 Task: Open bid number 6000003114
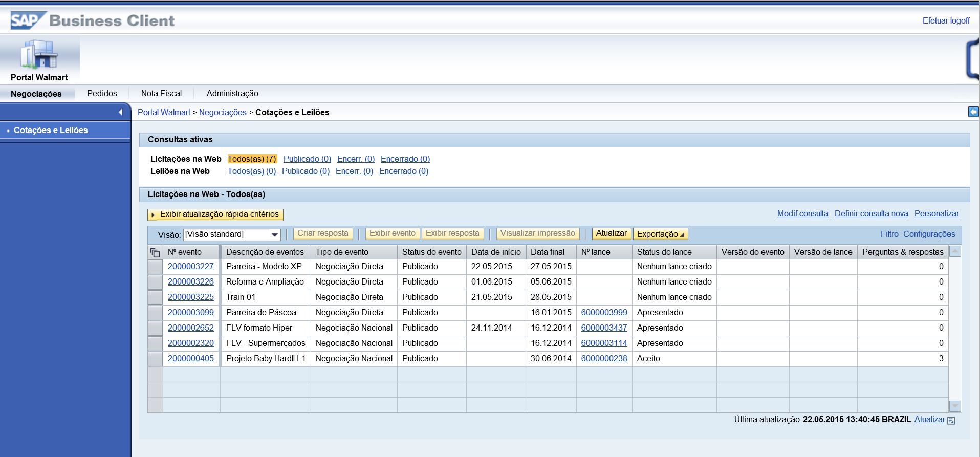pos(604,343)
